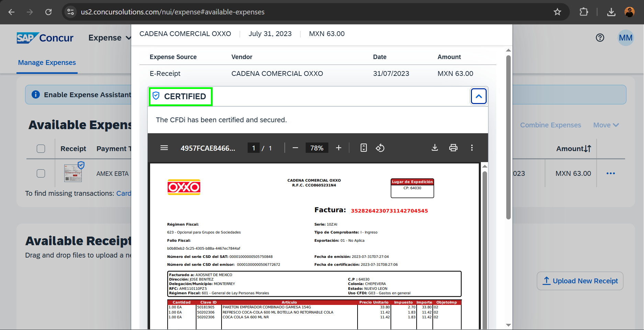The image size is (644, 330).
Task: Click the info icon beside Enable Expense Assistant
Action: coord(36,94)
